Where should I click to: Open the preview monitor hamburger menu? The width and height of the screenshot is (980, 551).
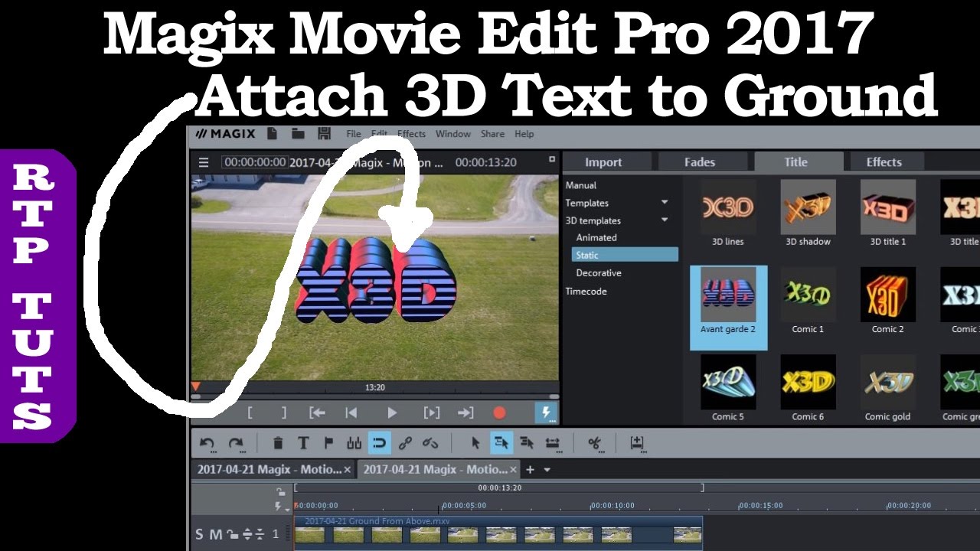pyautogui.click(x=204, y=162)
